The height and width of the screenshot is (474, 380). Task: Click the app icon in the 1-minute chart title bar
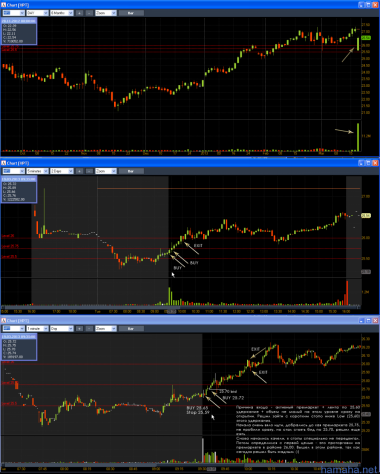tap(4, 321)
